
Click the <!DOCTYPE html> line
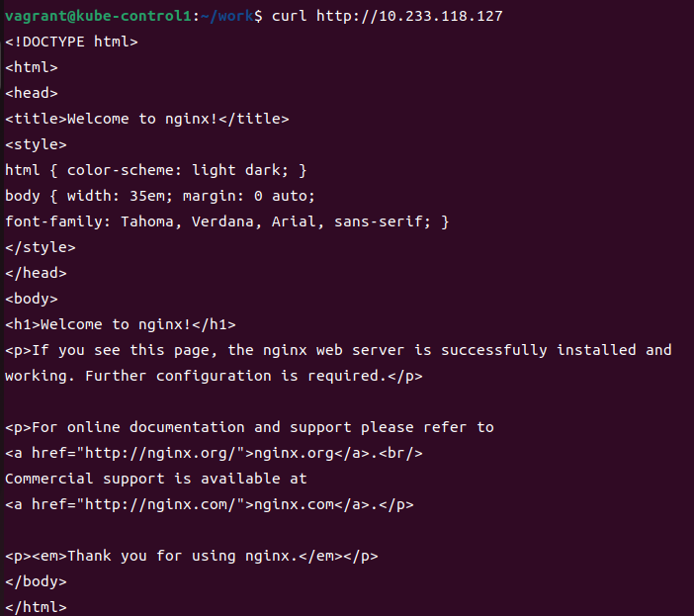[x=71, y=43]
